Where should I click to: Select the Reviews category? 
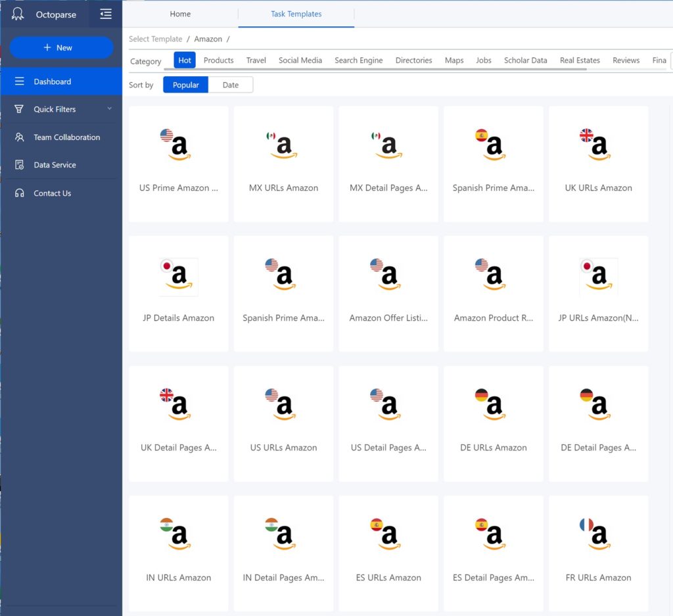coord(626,60)
